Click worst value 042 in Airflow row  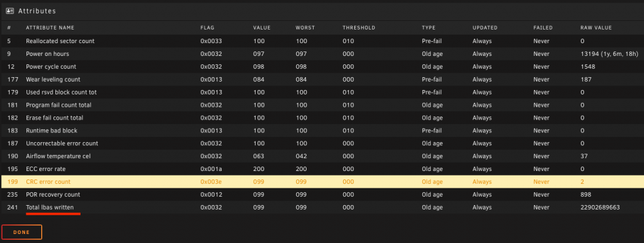pyautogui.click(x=301, y=156)
